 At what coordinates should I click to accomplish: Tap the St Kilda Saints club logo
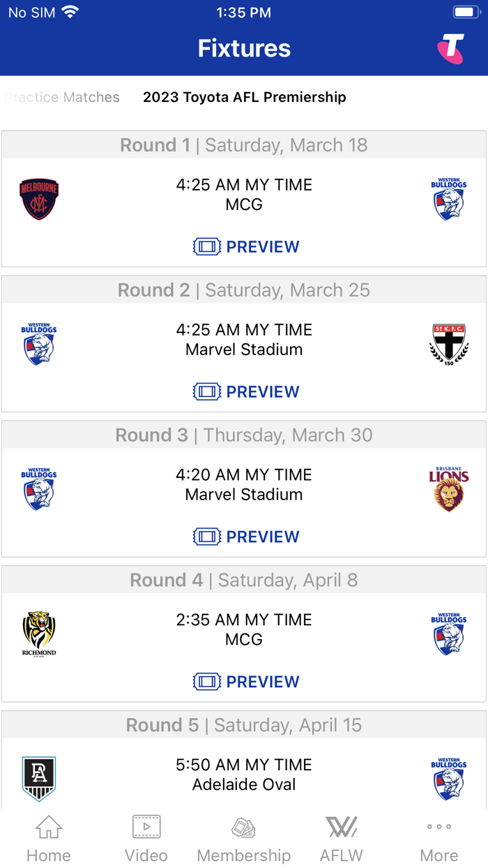click(448, 344)
